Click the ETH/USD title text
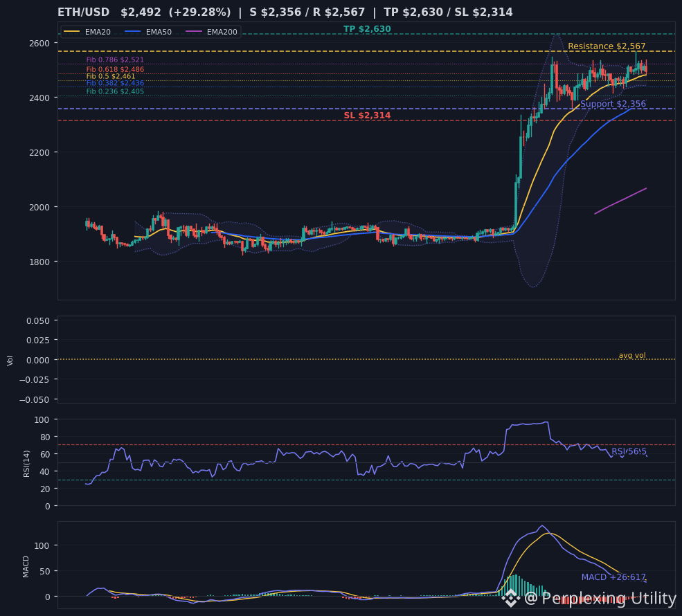Viewport: 682px width, 616px height. 84,12
